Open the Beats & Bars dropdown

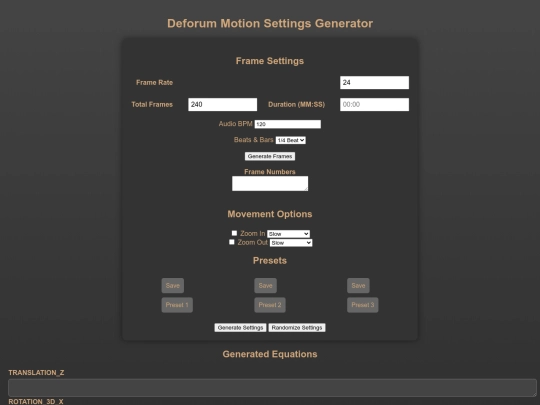291,140
